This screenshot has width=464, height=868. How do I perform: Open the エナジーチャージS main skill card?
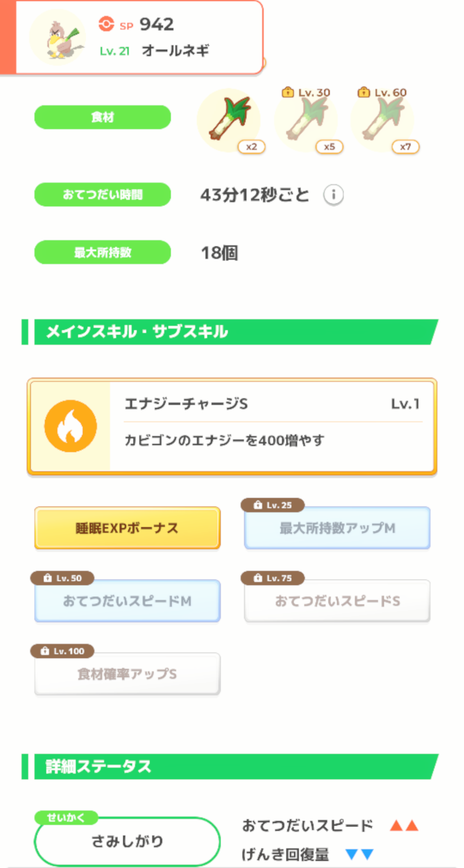pos(272,426)
